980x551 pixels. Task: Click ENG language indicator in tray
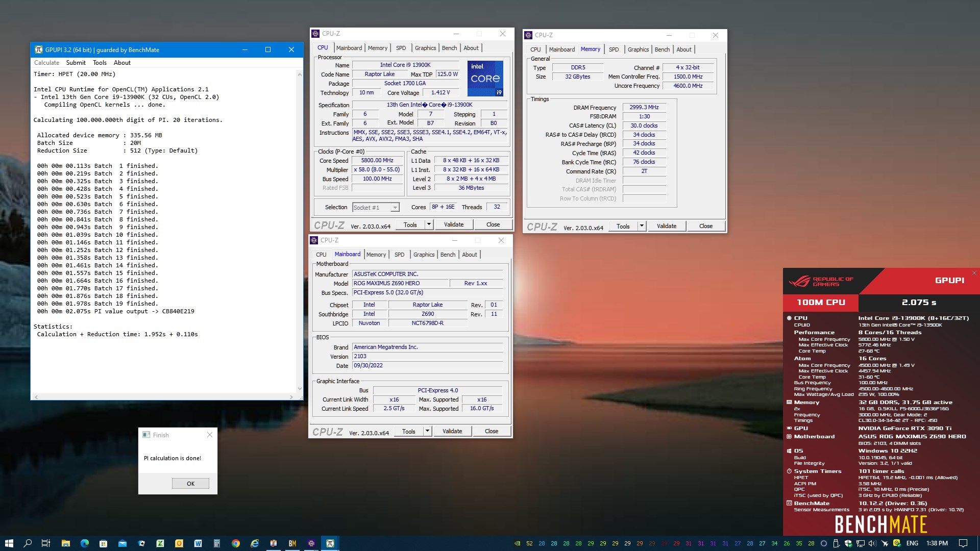[x=912, y=543]
